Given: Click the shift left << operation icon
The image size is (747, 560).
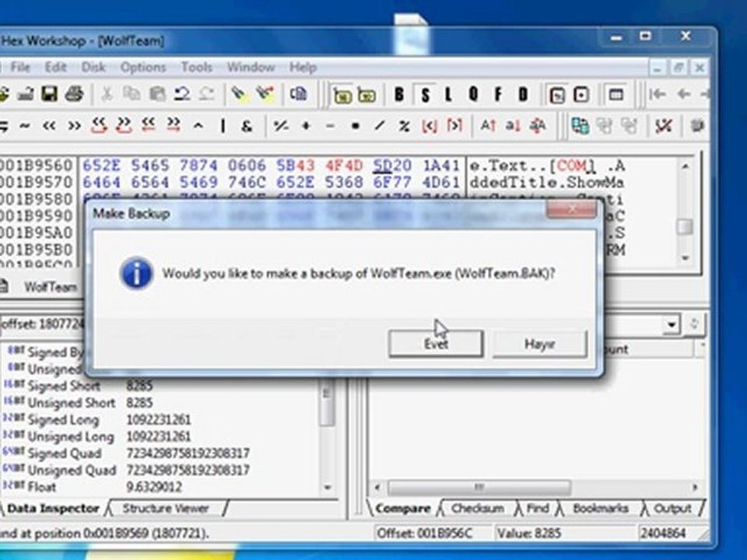Looking at the screenshot, I should [49, 126].
